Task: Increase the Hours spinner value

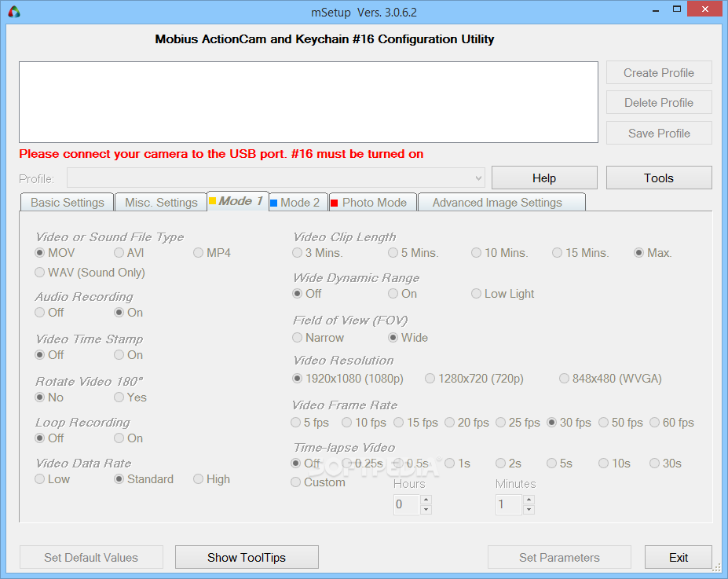Action: pyautogui.click(x=426, y=500)
